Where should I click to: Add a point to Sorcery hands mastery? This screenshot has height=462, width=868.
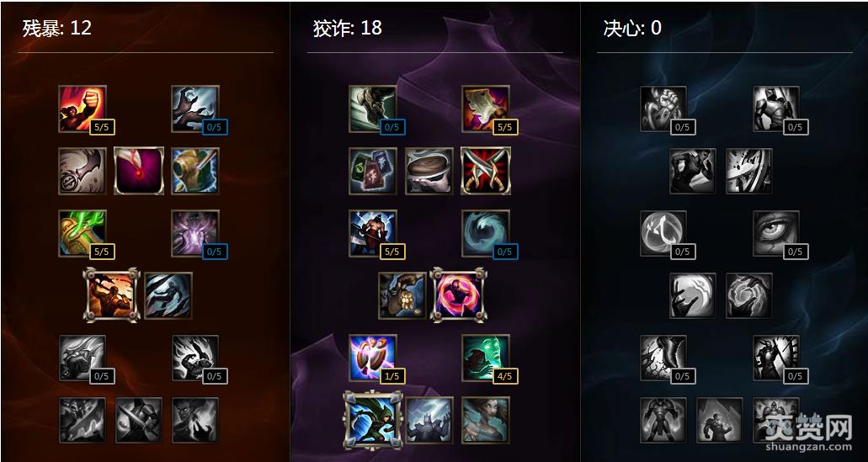point(194,109)
